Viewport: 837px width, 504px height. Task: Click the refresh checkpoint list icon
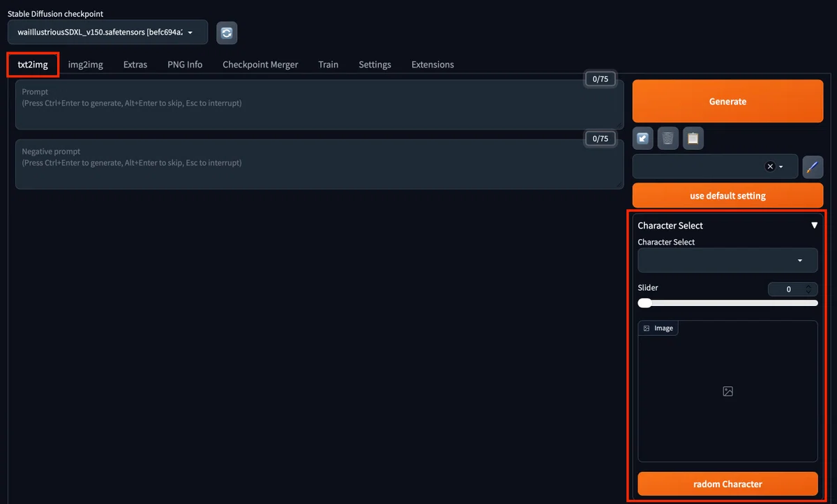pyautogui.click(x=227, y=32)
